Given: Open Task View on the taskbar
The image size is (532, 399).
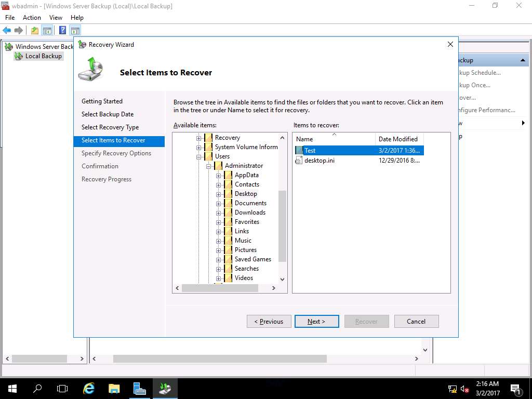Looking at the screenshot, I should click(62, 389).
